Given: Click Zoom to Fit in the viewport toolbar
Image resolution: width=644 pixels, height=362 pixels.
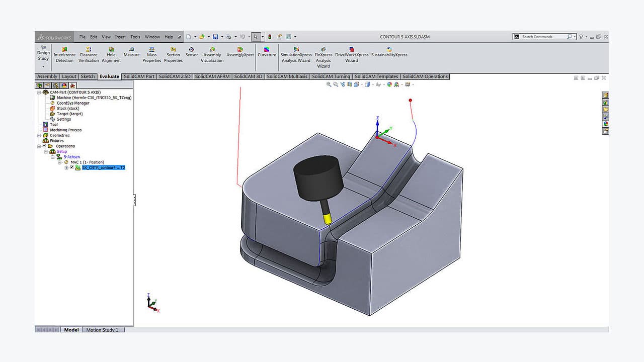Looking at the screenshot, I should pos(329,84).
